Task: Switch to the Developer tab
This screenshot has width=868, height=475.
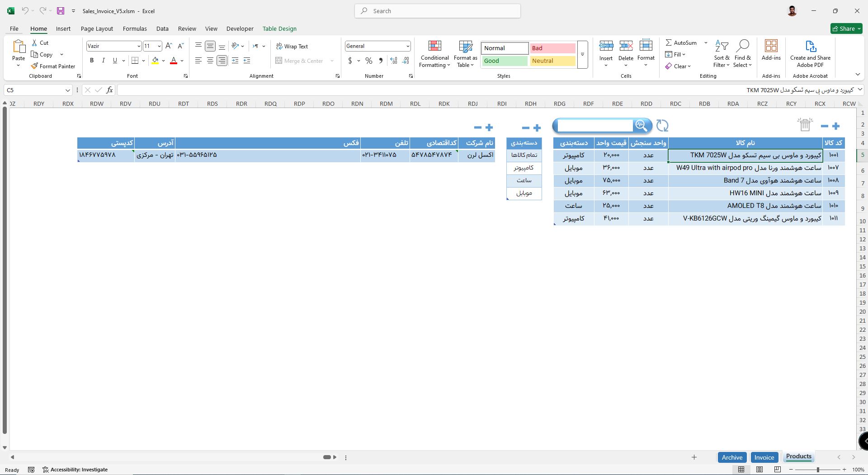Action: click(240, 28)
